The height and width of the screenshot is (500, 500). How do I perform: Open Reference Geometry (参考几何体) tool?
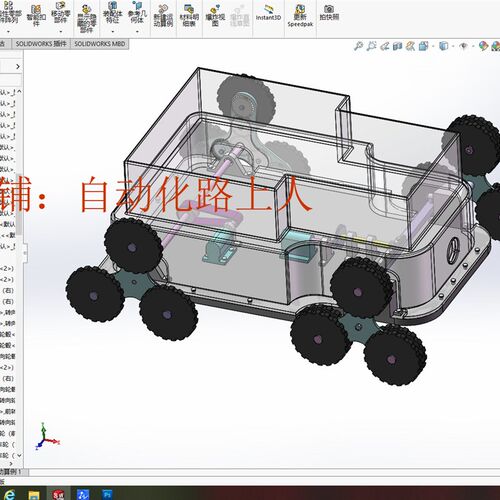coord(137,13)
